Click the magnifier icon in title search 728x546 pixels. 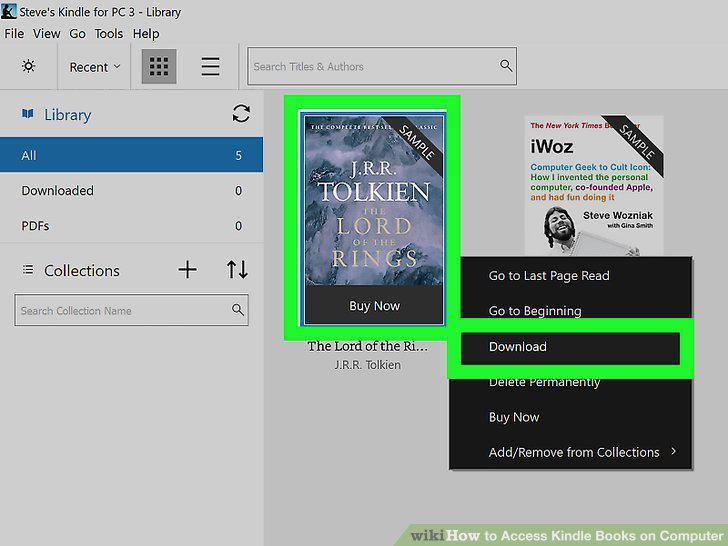tap(506, 65)
